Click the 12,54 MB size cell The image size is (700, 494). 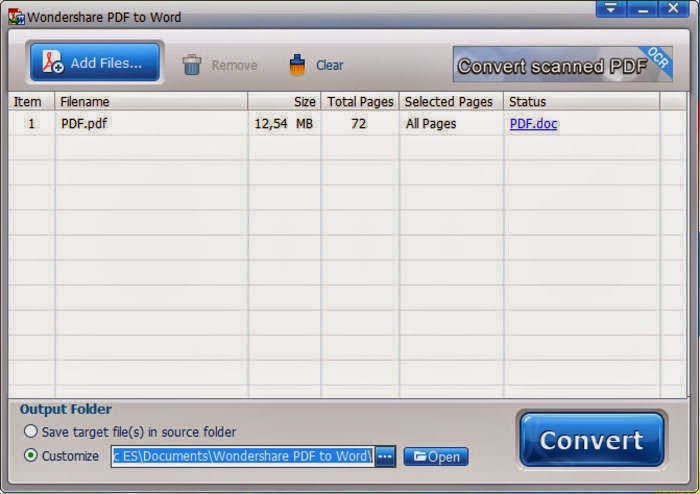283,124
